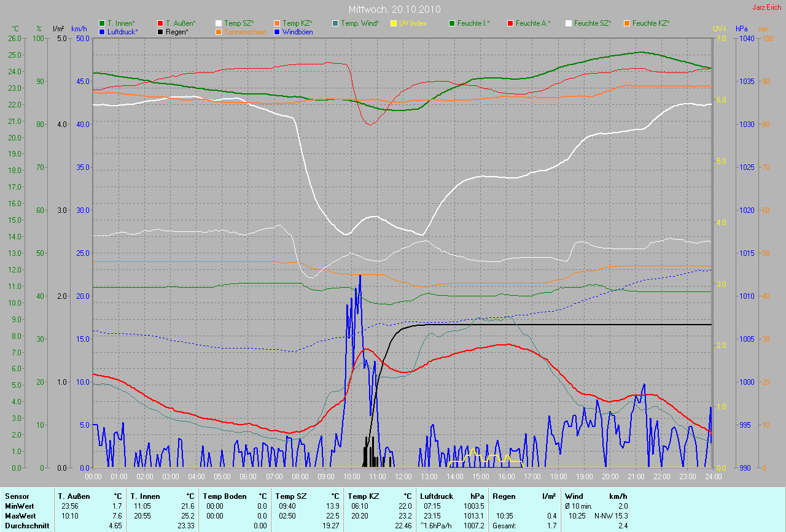Screen dimensions: 786x532
Task: Click the teal Temp. Wind legend marker
Action: [x=336, y=23]
